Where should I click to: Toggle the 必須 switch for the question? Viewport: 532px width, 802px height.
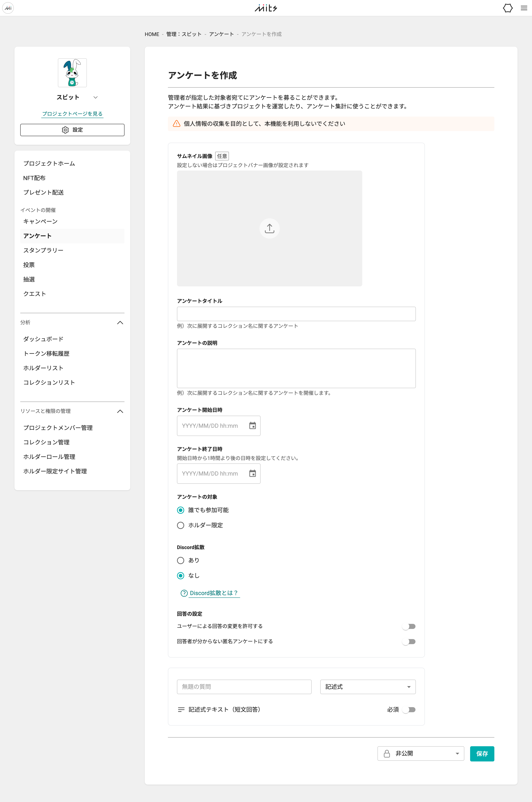(x=409, y=710)
